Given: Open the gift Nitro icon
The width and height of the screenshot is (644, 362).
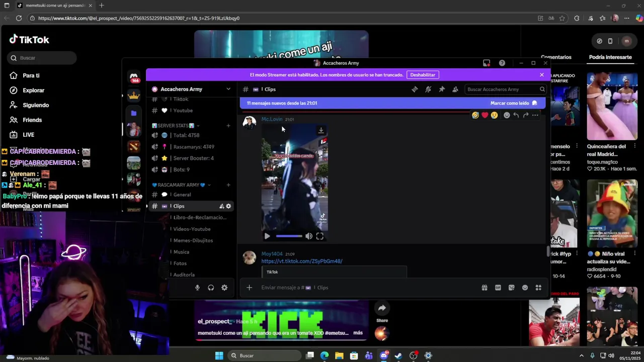Looking at the screenshot, I should 485,288.
